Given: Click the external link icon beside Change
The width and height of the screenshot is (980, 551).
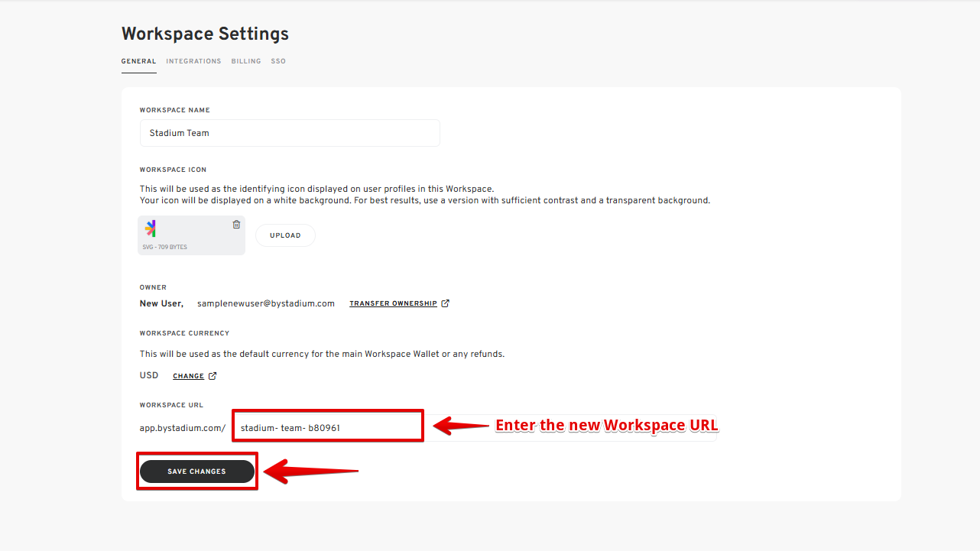Looking at the screenshot, I should (x=213, y=376).
